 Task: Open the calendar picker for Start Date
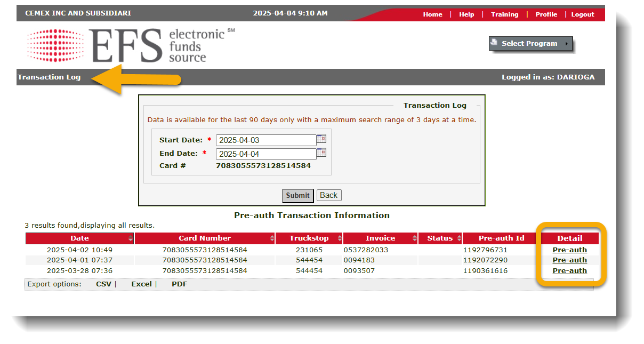[x=321, y=139]
